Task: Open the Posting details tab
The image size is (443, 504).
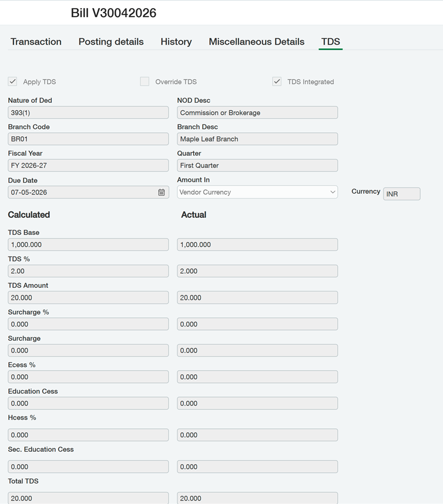Action: click(111, 42)
